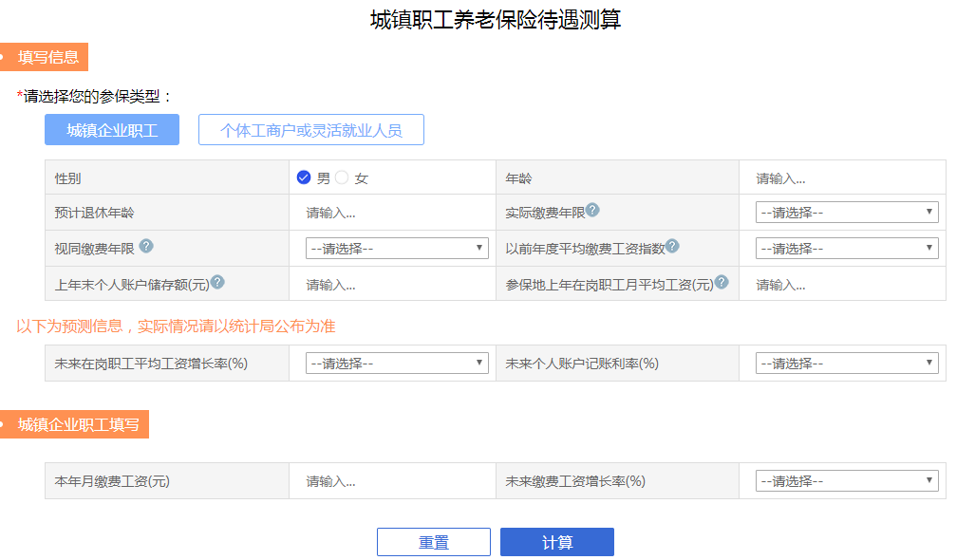Click the orange notice 以下为预测信息
This screenshot has height=560, width=975.
click(176, 327)
